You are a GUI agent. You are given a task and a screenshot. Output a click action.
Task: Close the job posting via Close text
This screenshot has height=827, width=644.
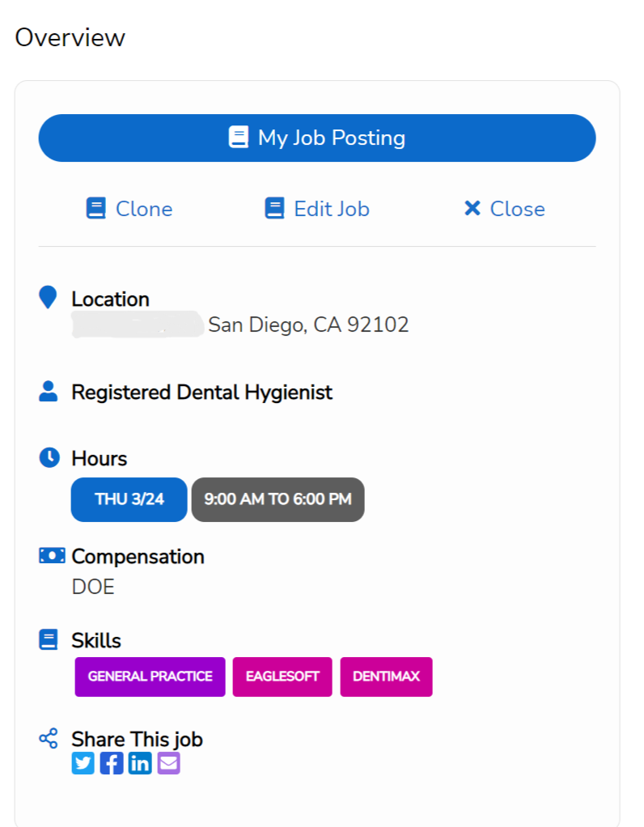tap(518, 209)
